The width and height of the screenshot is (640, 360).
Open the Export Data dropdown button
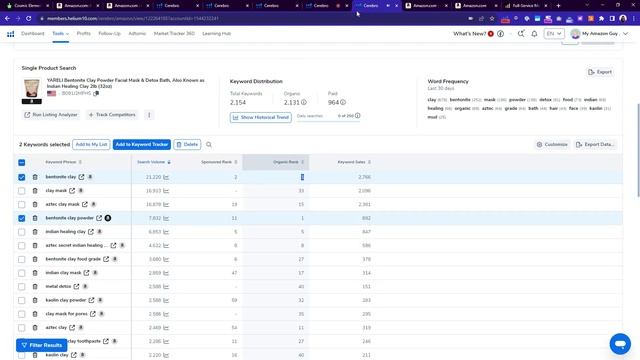[594, 144]
